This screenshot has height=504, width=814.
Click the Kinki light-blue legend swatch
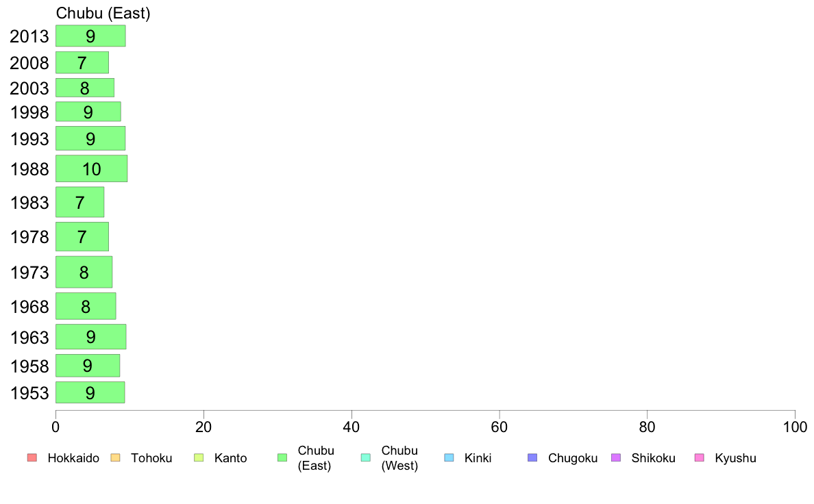(449, 458)
